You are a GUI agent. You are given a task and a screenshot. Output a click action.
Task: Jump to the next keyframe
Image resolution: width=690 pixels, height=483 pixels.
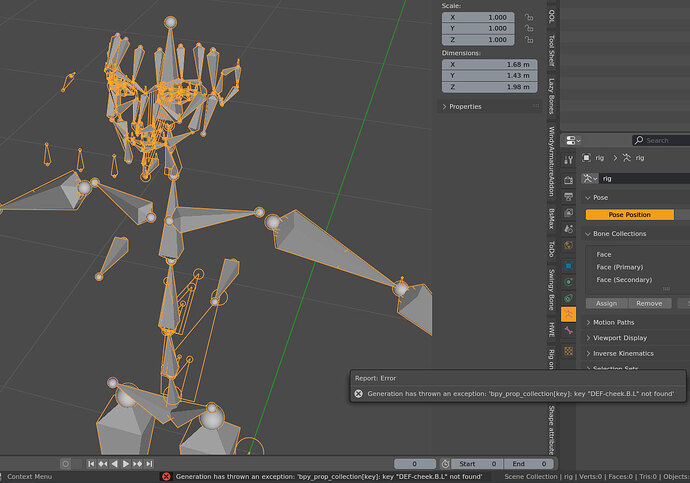pos(137,464)
